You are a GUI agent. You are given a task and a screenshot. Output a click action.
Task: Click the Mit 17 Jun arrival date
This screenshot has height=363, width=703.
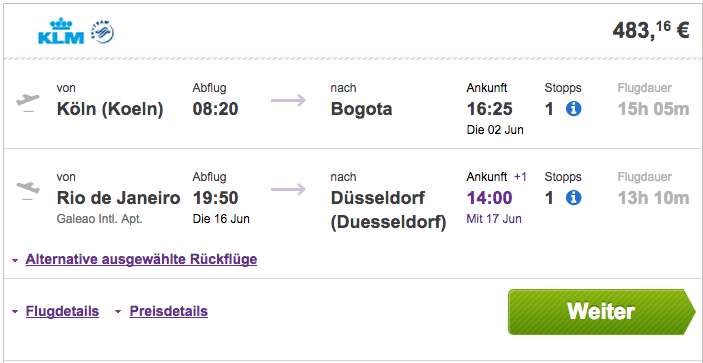494,219
